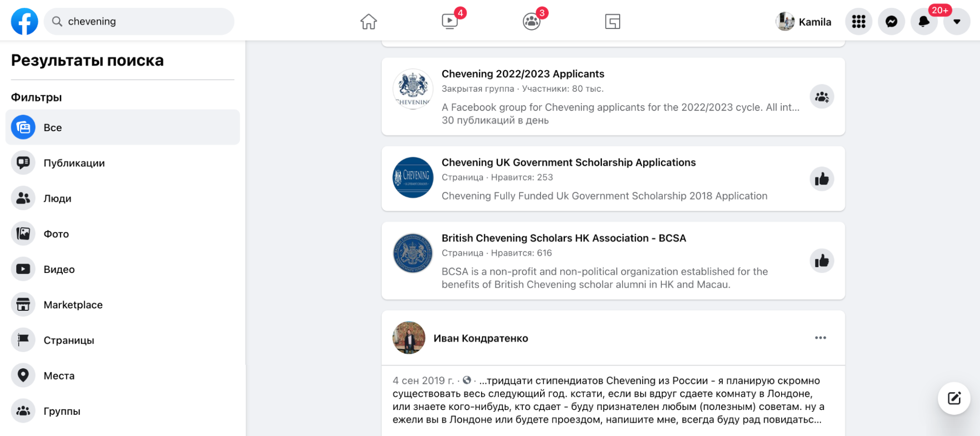Click the Видео play icon
980x436 pixels.
click(x=23, y=269)
